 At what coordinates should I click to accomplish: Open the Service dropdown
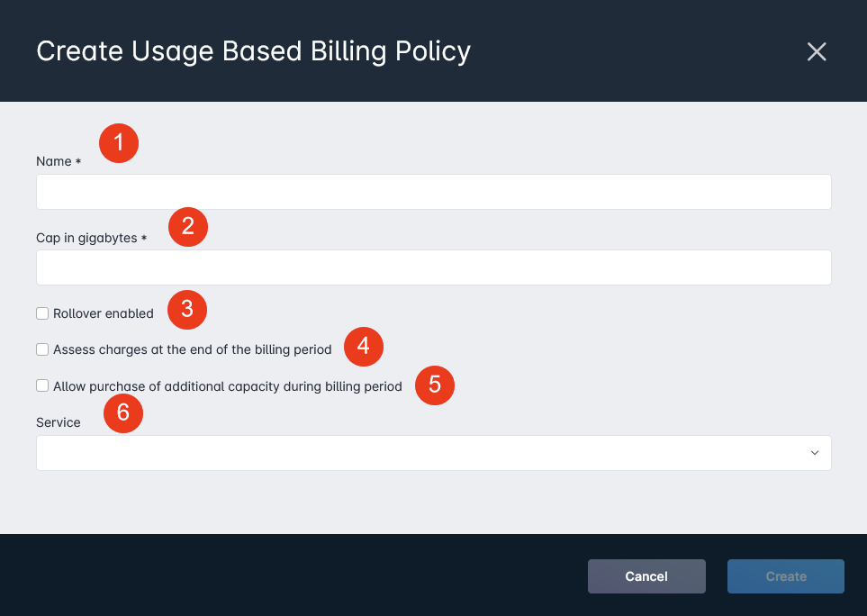tap(434, 453)
